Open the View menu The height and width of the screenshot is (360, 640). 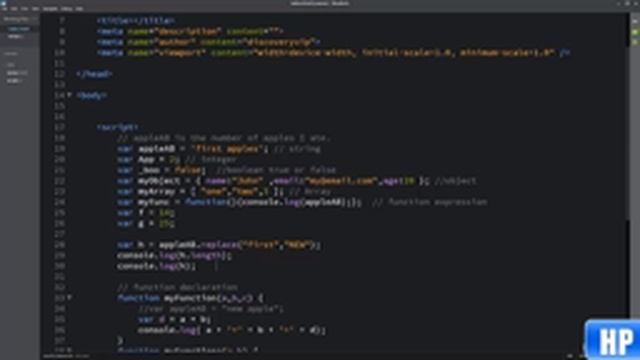coord(36,9)
